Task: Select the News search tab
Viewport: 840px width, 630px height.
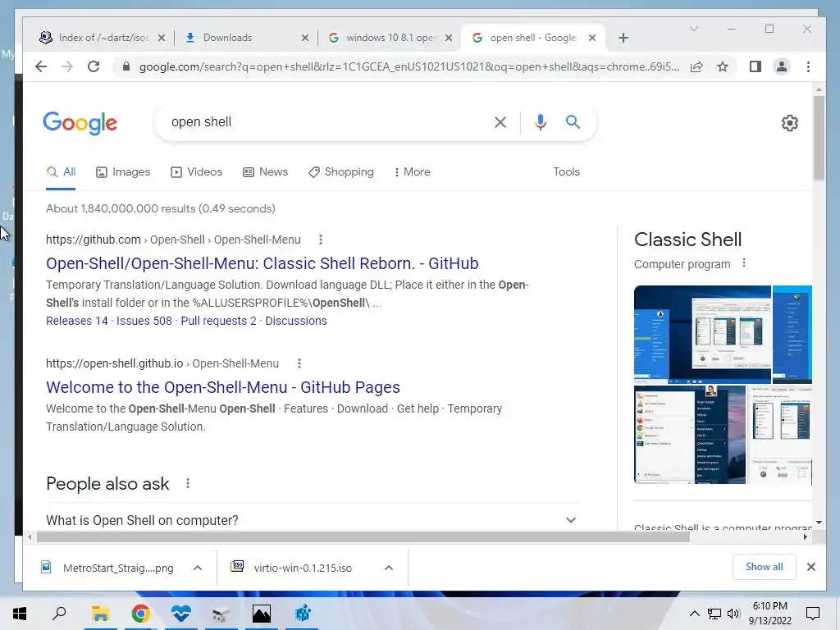Action: [x=265, y=172]
